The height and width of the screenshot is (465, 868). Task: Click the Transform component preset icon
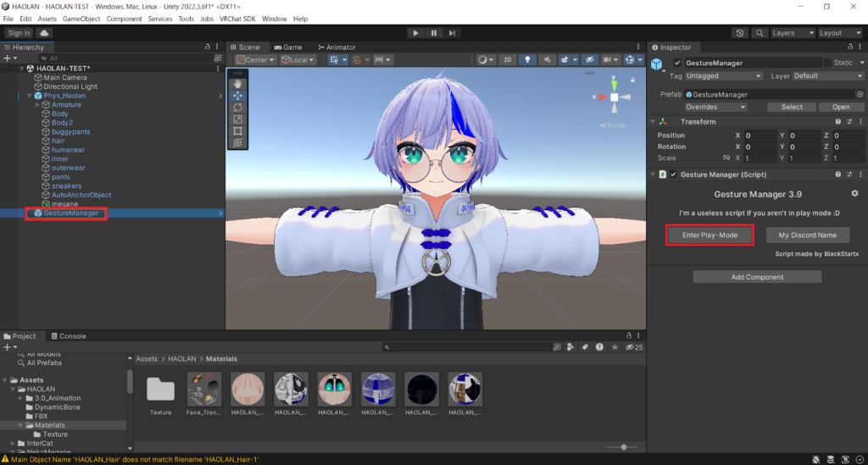pyautogui.click(x=849, y=122)
